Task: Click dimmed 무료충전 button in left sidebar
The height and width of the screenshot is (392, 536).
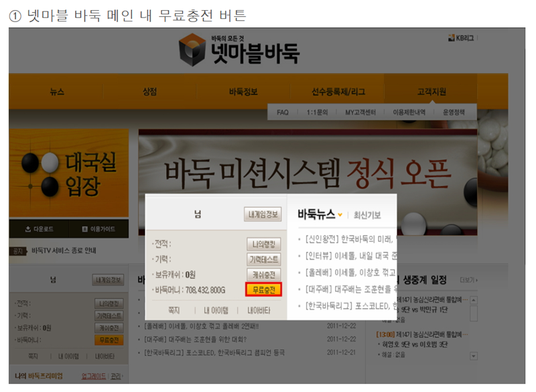Action: 109,340
